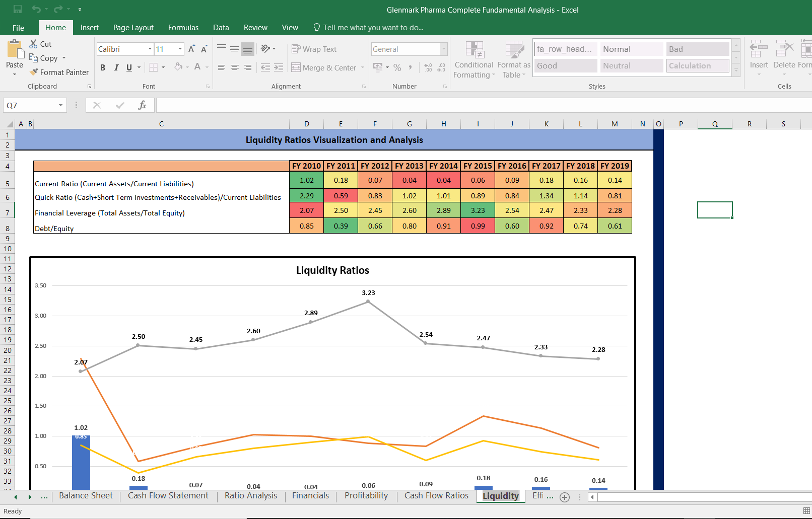The width and height of the screenshot is (812, 519).
Task: Add a new sheet
Action: click(x=565, y=497)
